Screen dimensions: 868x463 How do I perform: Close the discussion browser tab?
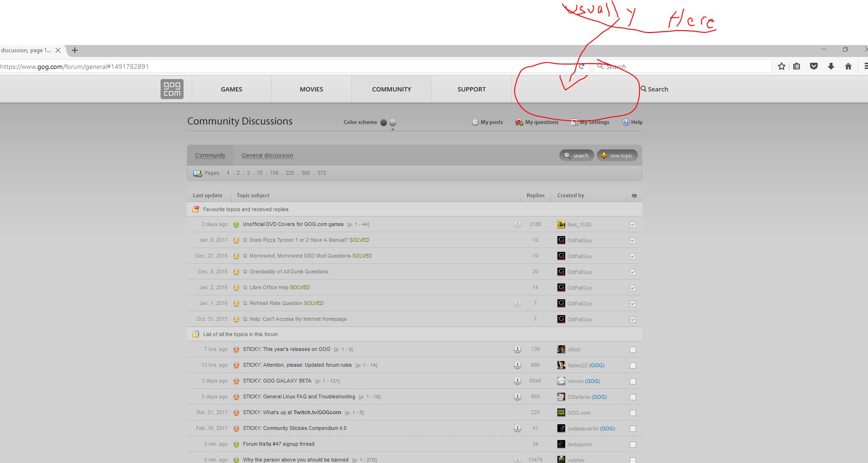point(58,50)
